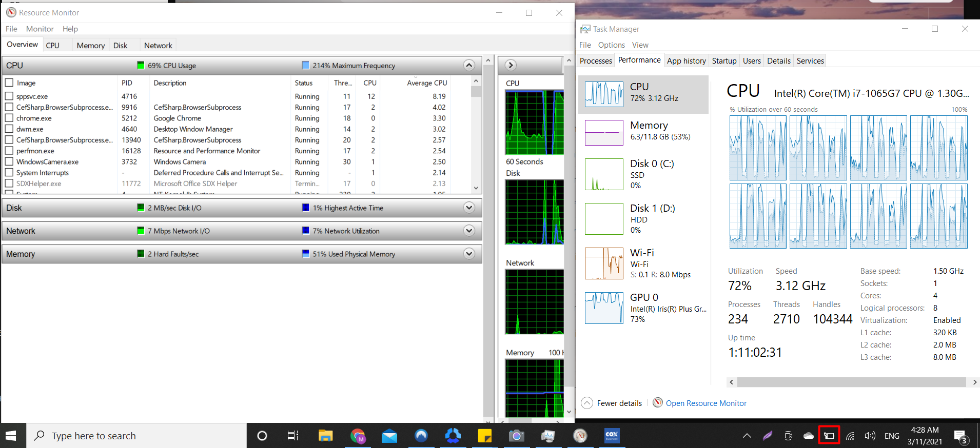Open the Services tab

pos(810,61)
